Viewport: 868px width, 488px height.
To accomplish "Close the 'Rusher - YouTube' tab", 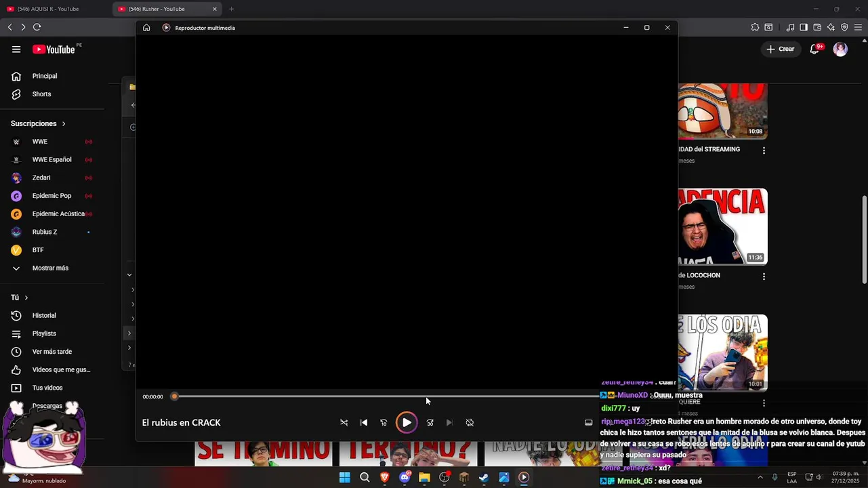I will tap(215, 9).
